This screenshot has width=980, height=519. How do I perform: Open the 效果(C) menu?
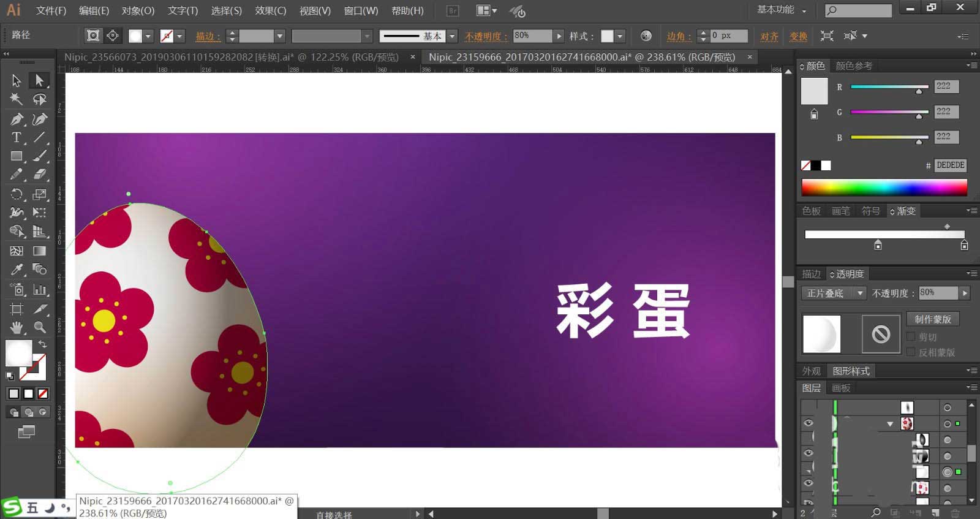271,10
